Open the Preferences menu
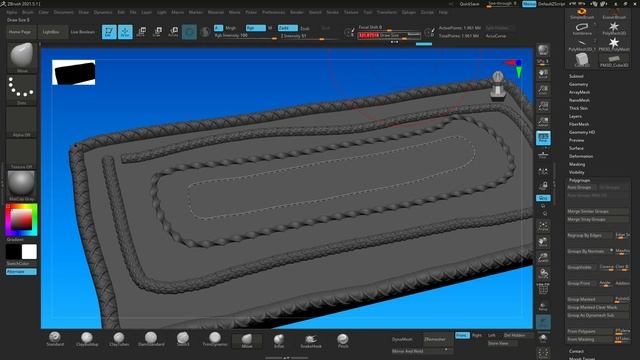640x360 pixels. point(273,12)
